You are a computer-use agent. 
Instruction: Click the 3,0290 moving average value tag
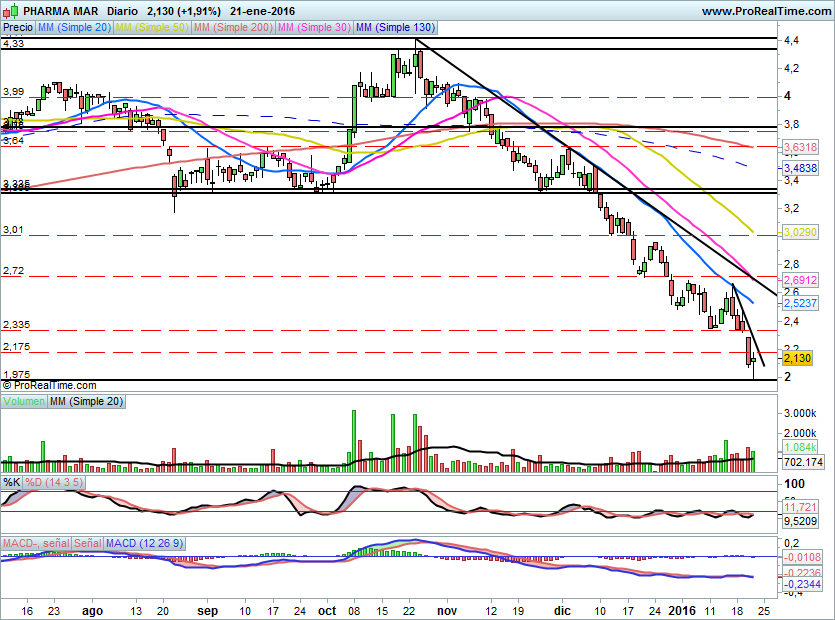[800, 232]
